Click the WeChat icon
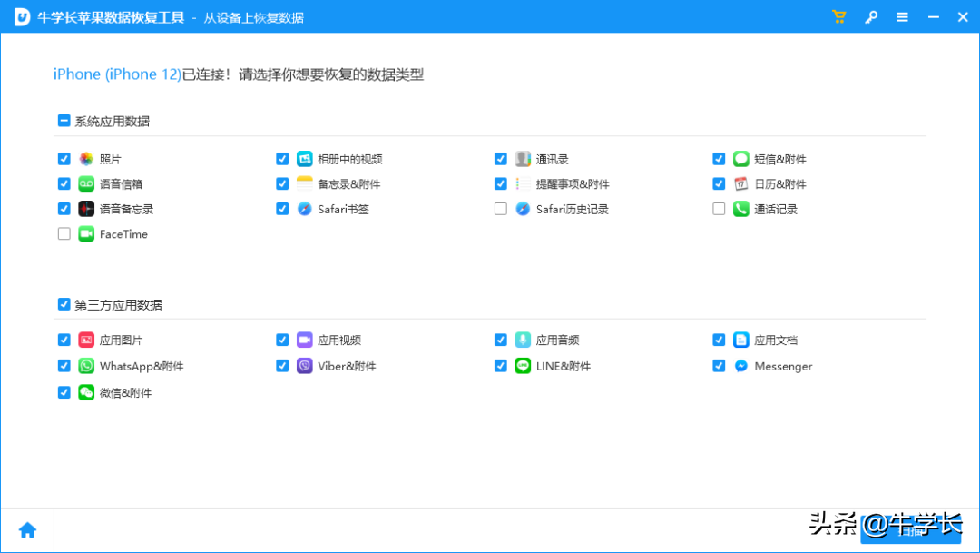The image size is (980, 553). pyautogui.click(x=86, y=392)
